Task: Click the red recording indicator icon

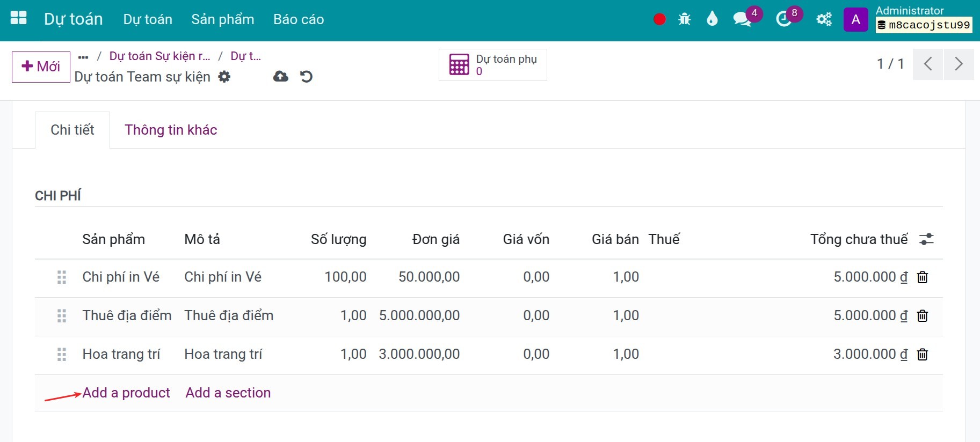Action: tap(659, 19)
